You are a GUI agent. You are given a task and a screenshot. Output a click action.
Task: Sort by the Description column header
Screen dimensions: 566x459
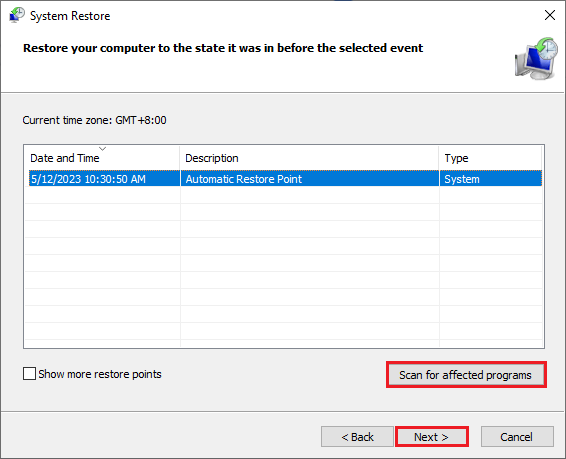[309, 158]
